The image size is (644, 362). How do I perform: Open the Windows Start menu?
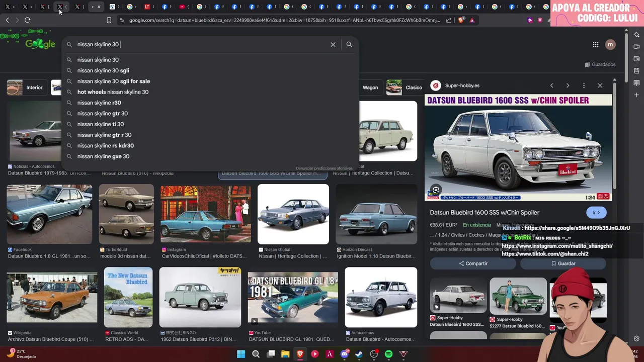(241, 354)
